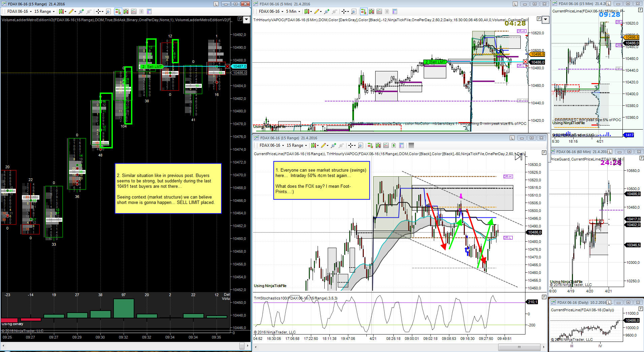Click 210,1 stochastics value marker in lower chart
Screen dimensions: 644x352
pyautogui.click(x=533, y=302)
